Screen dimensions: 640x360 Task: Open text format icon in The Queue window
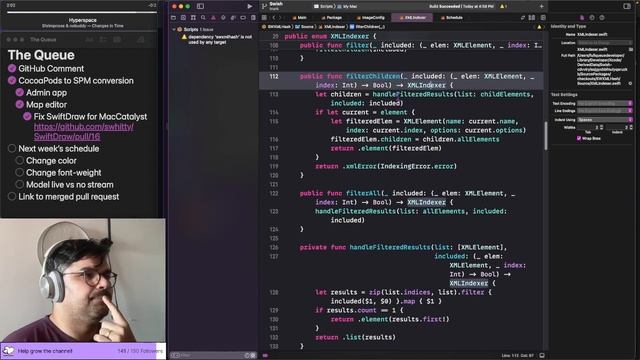click(89, 40)
